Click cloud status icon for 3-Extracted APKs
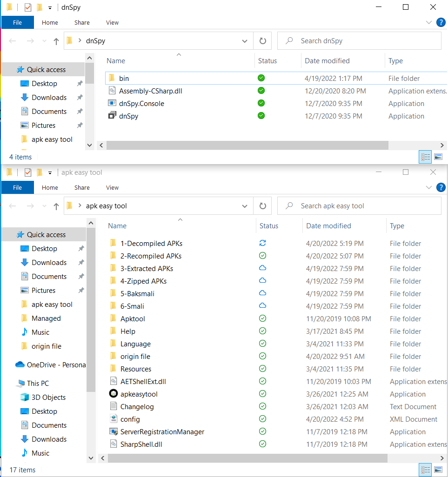The image size is (448, 477). point(262,268)
